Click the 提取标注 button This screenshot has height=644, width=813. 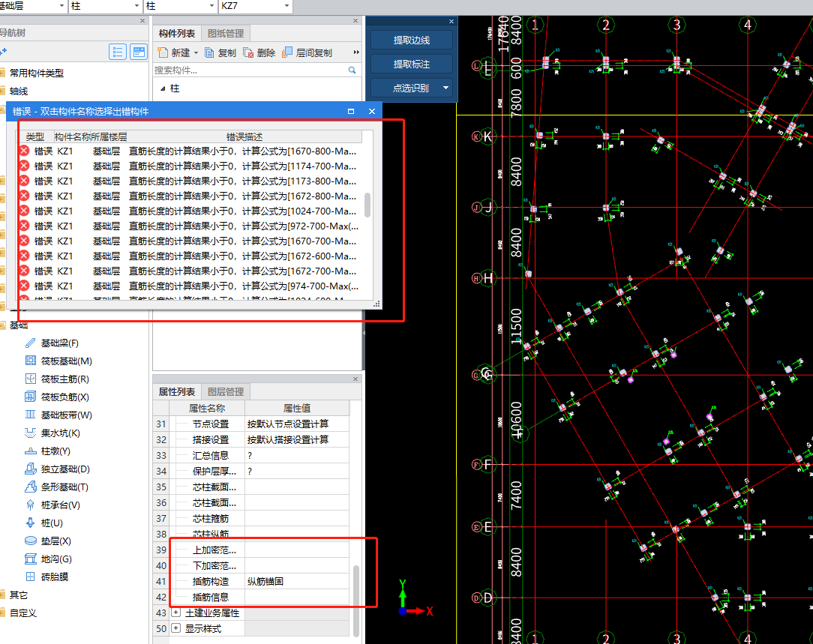(412, 64)
